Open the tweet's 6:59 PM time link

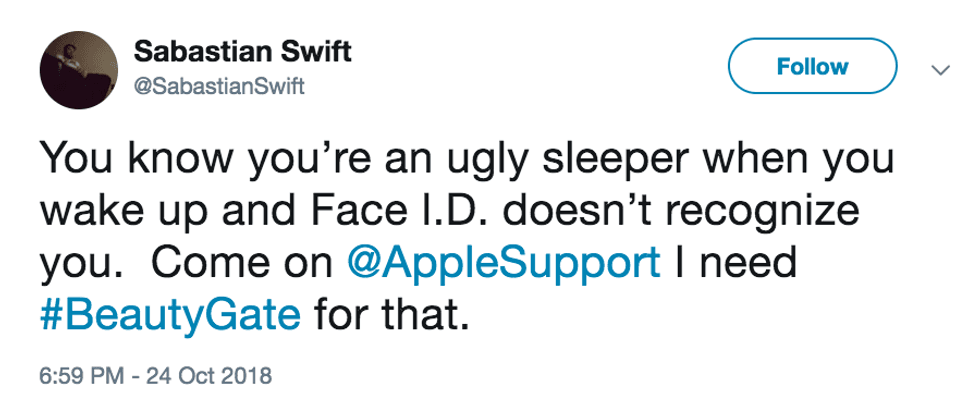point(78,378)
